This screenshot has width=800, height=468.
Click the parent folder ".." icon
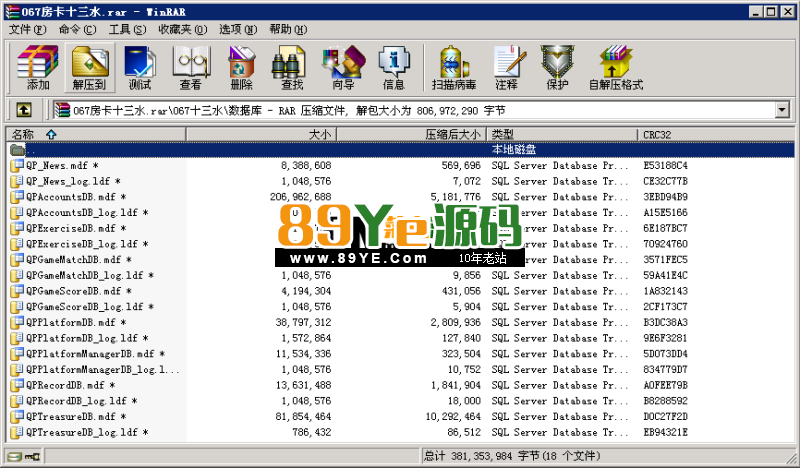click(17, 150)
